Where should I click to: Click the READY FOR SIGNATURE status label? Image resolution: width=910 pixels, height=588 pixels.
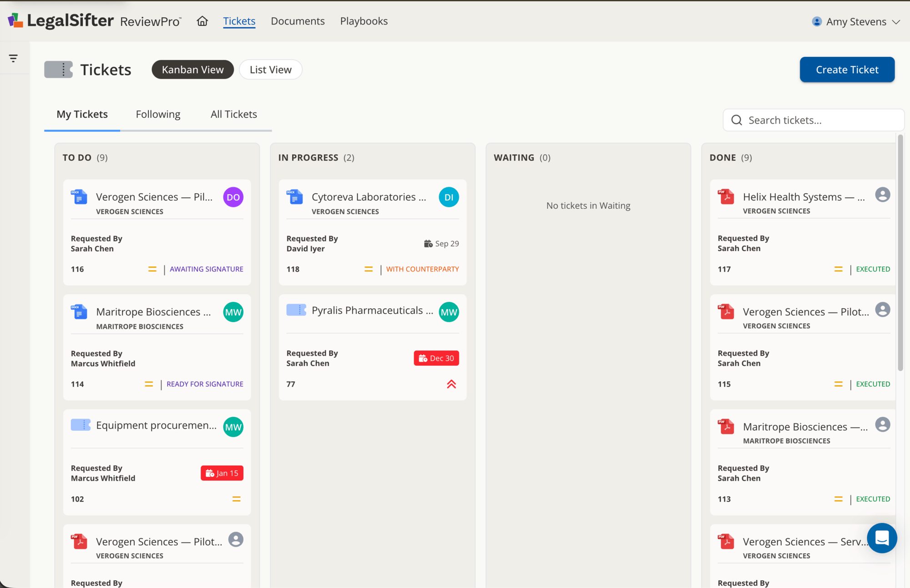coord(205,384)
